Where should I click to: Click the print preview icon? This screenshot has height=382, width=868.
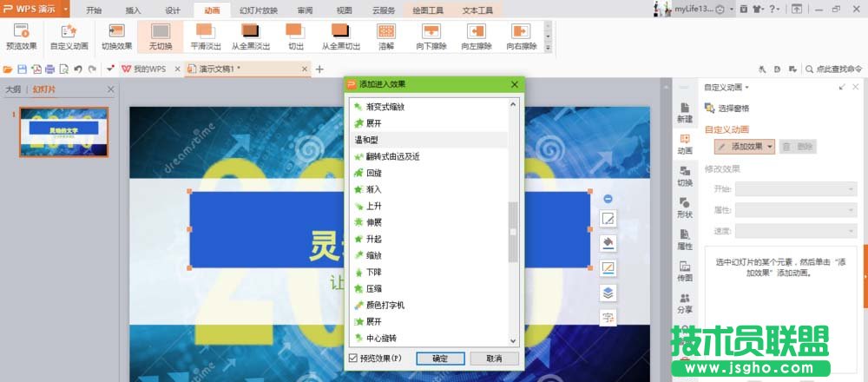point(63,69)
